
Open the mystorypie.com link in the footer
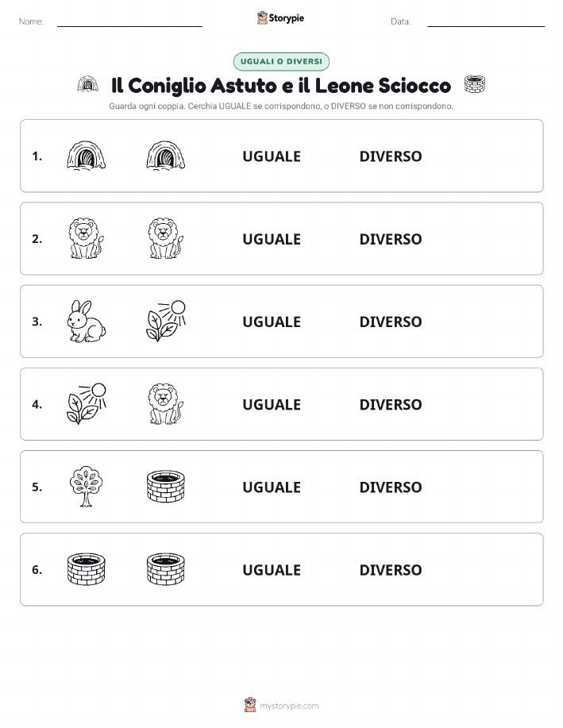pyautogui.click(x=289, y=706)
